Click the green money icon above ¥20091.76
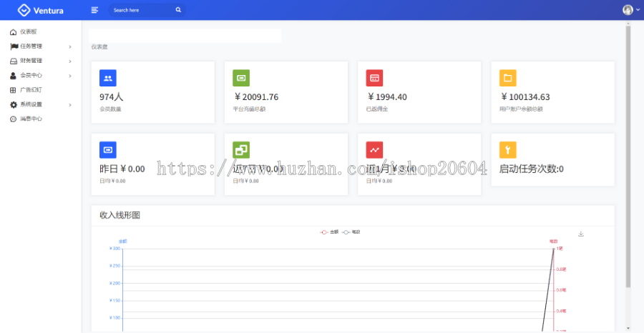The image size is (644, 333). pos(241,78)
